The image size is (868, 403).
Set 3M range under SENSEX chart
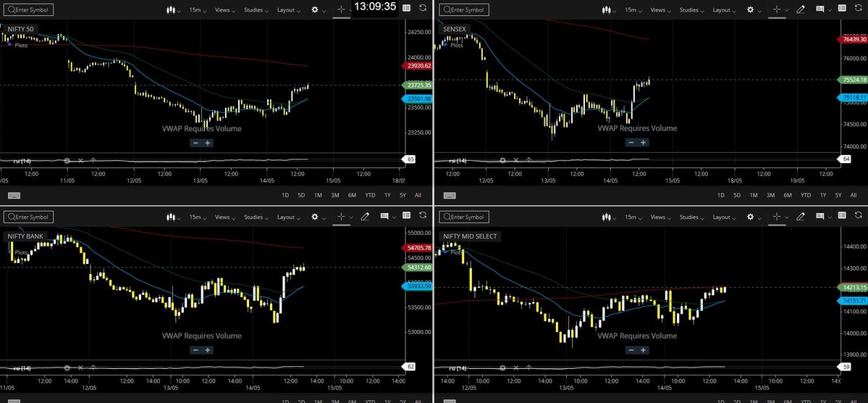click(x=770, y=195)
